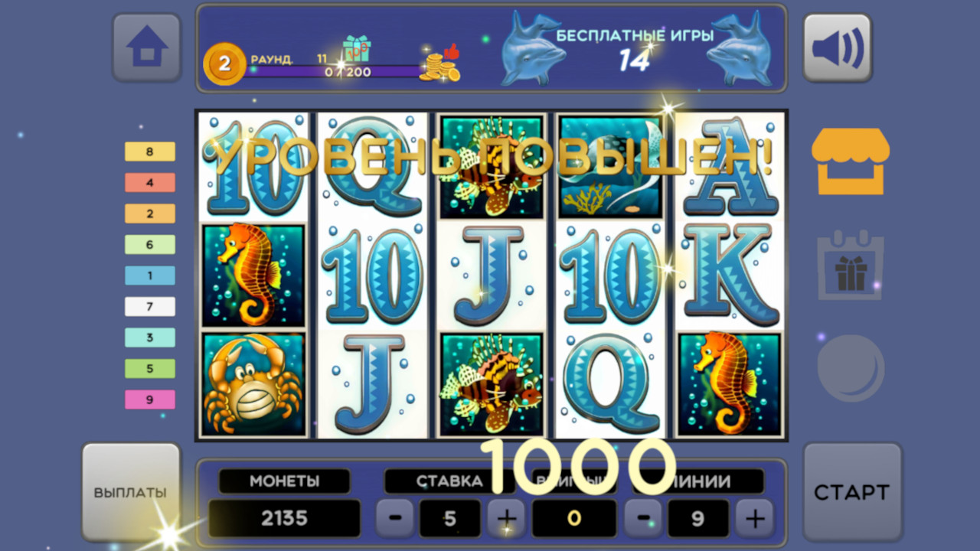Open the daily gift calendar icon
980x551 pixels.
(851, 265)
